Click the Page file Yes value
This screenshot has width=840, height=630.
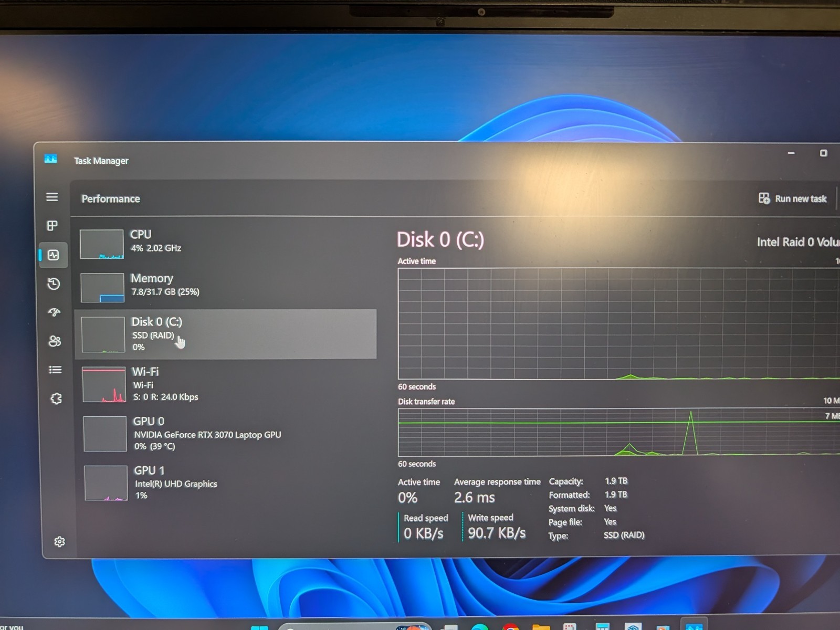tap(611, 522)
